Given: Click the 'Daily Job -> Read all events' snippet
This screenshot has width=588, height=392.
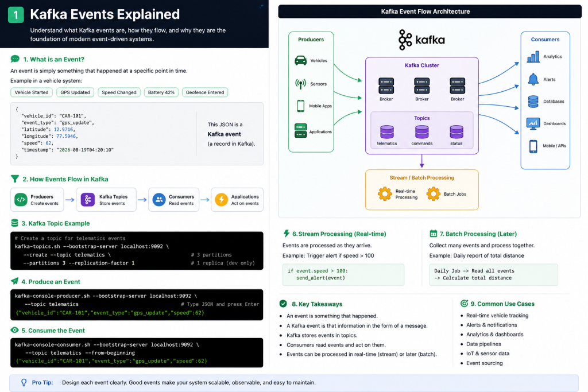Looking at the screenshot, I should pyautogui.click(x=493, y=274).
